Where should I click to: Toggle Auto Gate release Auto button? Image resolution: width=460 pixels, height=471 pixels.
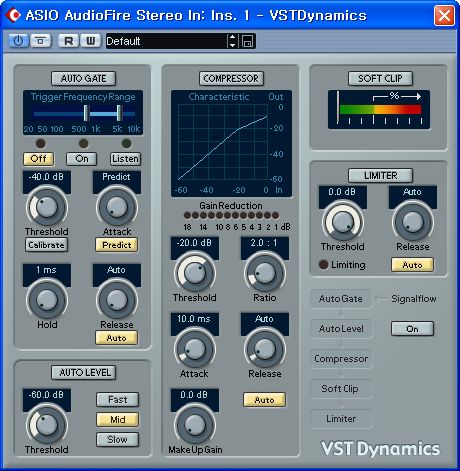click(117, 338)
